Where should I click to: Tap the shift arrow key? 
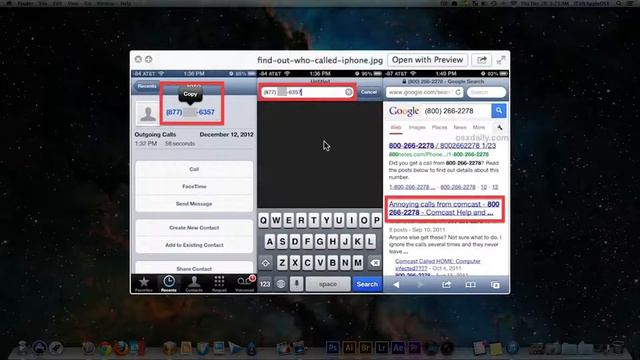point(265,263)
